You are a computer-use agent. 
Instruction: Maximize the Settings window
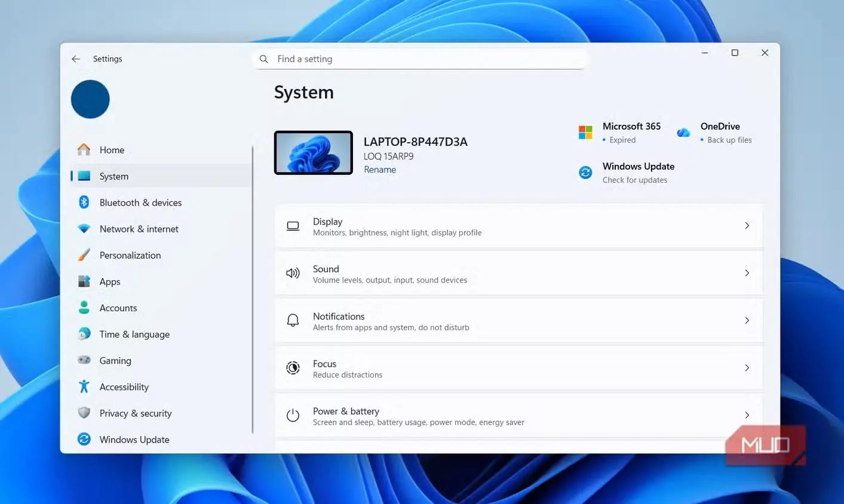[735, 53]
